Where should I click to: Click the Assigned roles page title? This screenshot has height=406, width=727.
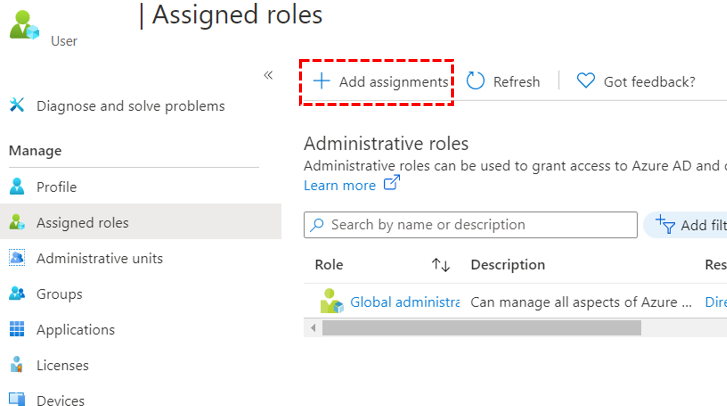tap(237, 15)
